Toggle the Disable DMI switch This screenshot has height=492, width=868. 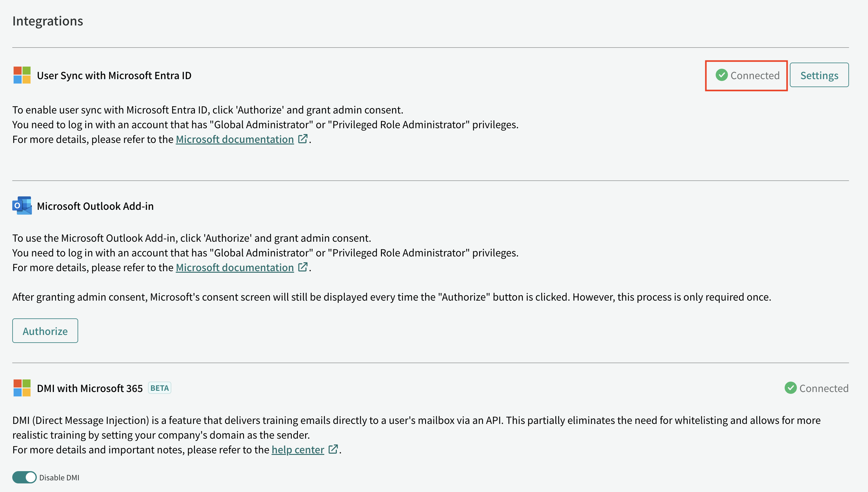tap(24, 477)
